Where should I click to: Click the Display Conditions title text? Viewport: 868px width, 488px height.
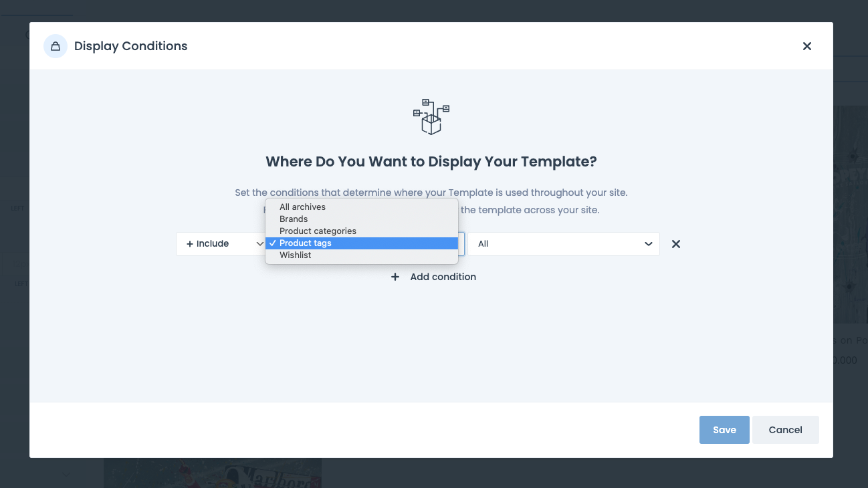130,46
